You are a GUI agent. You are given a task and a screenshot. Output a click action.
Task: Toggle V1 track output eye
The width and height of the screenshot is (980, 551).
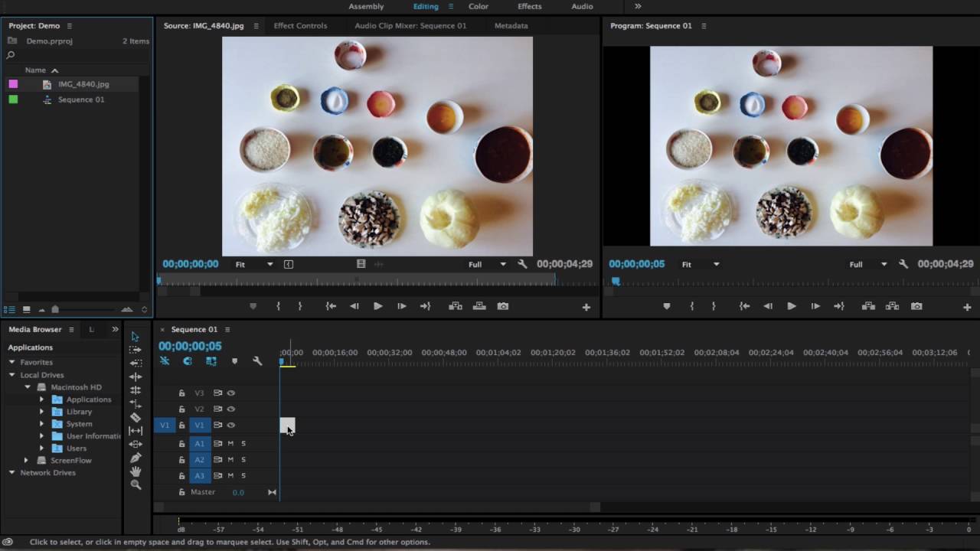(230, 425)
